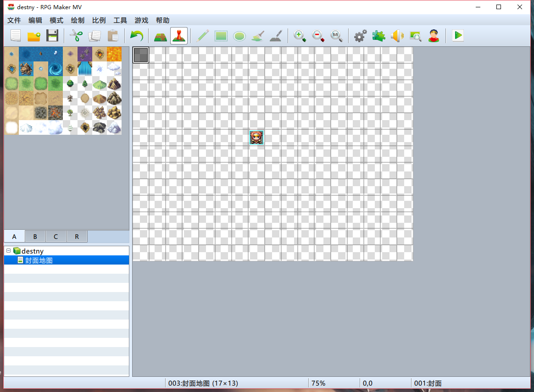Screen dimensions: 534x392
Task: Pick the Ellipse drawing tool
Action: 239,36
